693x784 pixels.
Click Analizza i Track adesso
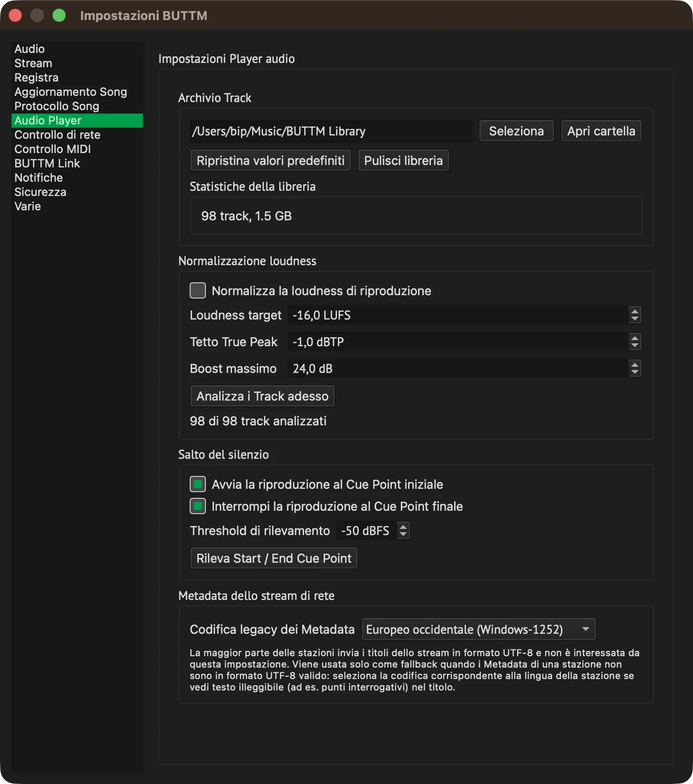[262, 396]
